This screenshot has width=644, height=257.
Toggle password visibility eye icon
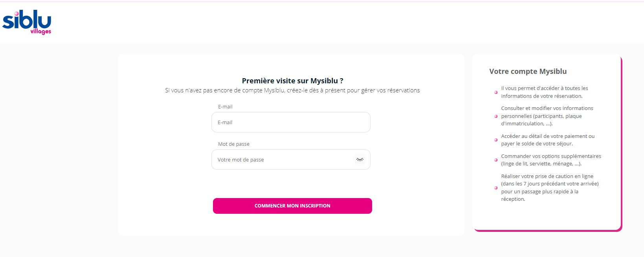point(360,160)
